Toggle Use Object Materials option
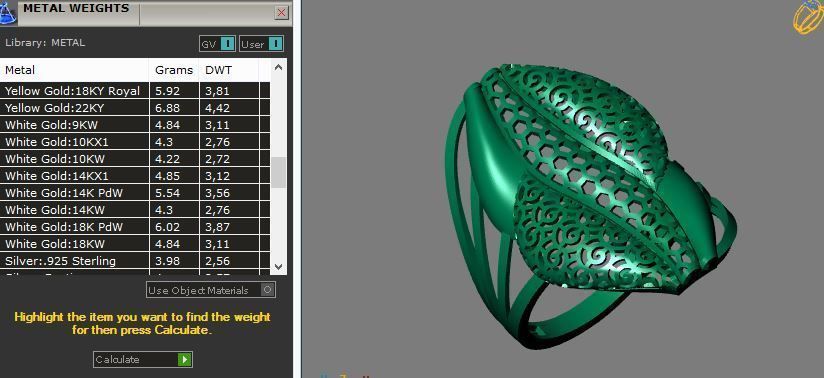 (x=211, y=290)
